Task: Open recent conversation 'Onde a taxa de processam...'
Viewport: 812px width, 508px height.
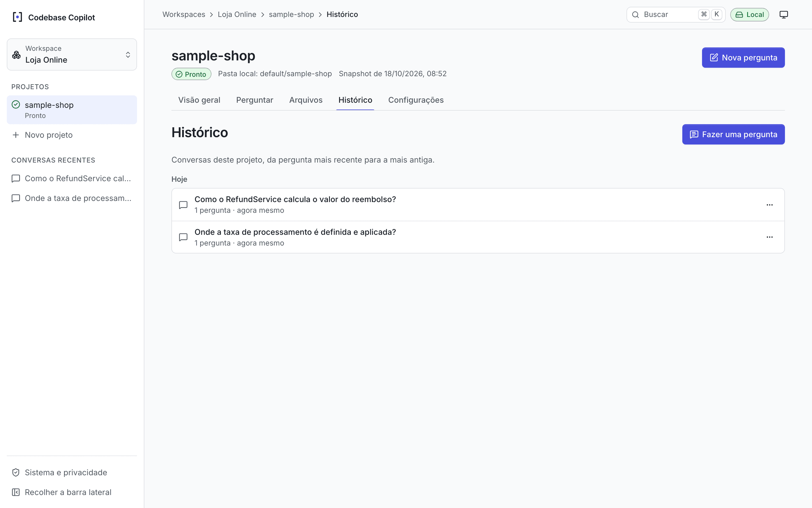Action: tap(72, 198)
